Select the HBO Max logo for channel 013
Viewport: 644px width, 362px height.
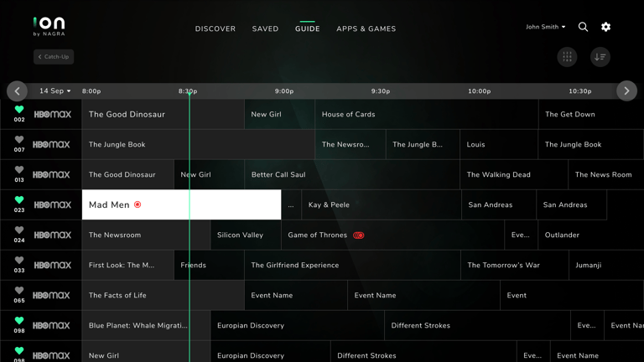click(51, 175)
